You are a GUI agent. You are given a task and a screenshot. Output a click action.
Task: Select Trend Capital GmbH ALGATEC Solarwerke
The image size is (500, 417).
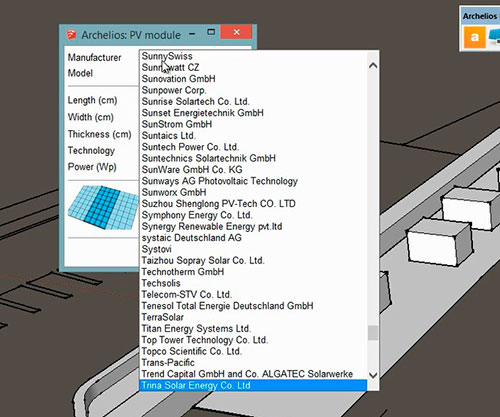click(x=253, y=374)
